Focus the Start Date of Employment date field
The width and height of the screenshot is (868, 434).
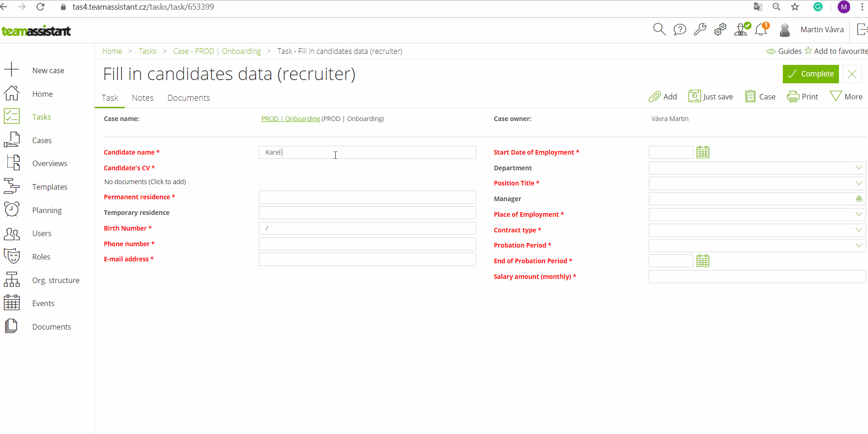point(671,152)
